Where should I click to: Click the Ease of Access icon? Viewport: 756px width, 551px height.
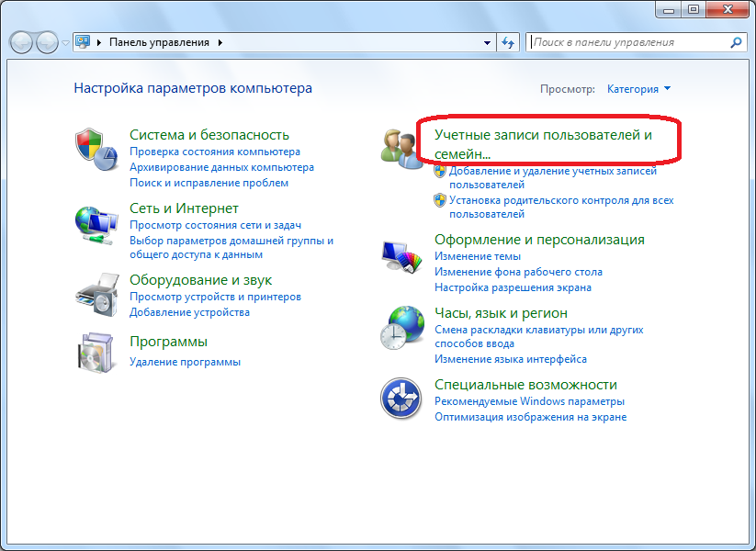(401, 399)
